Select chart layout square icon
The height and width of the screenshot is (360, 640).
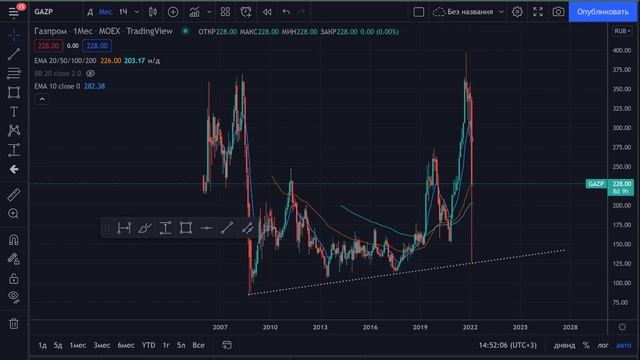pyautogui.click(x=419, y=12)
